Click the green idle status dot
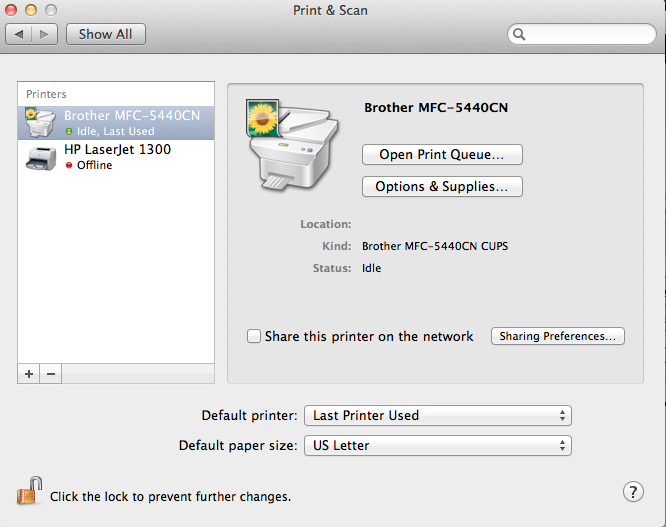Viewport: 666px width, 527px height. 69,132
